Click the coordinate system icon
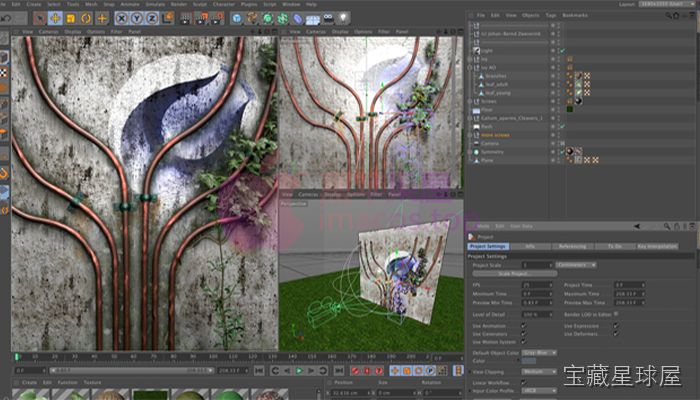Image resolution: width=700 pixels, height=400 pixels. point(167,18)
